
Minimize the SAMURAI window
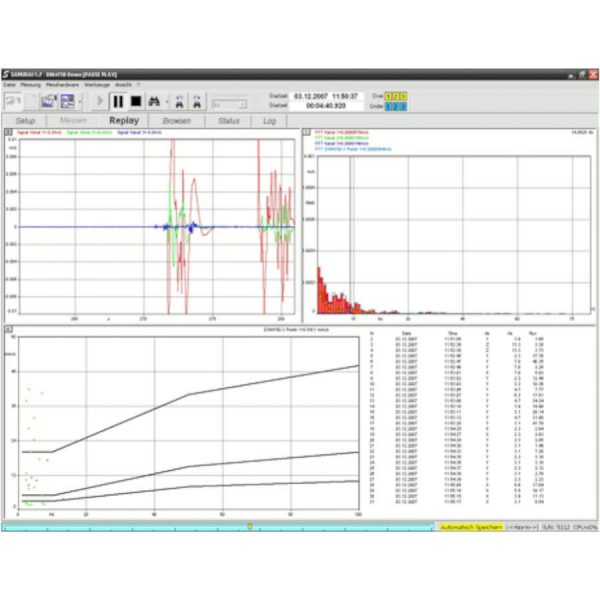pos(571,75)
